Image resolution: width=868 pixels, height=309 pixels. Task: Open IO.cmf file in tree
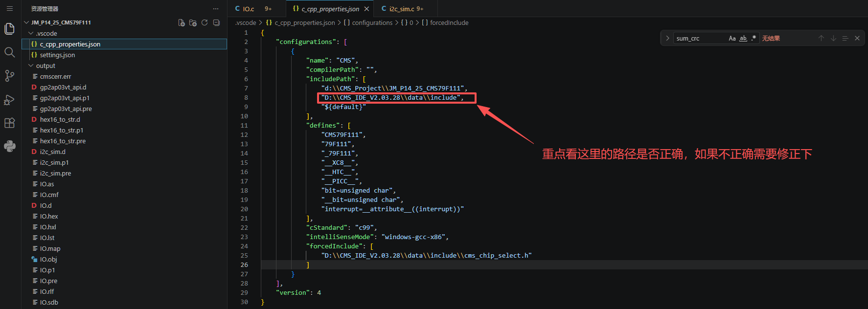click(x=125, y=195)
